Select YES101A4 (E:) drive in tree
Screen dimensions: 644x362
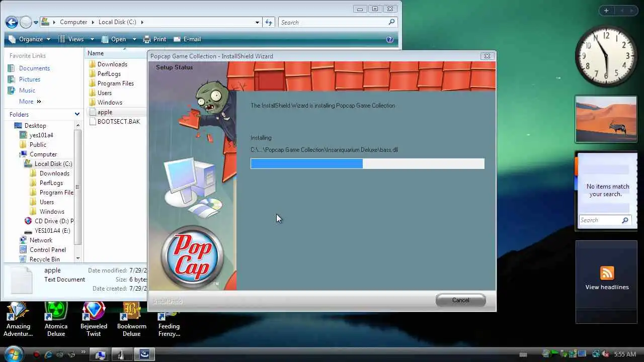[47, 231]
